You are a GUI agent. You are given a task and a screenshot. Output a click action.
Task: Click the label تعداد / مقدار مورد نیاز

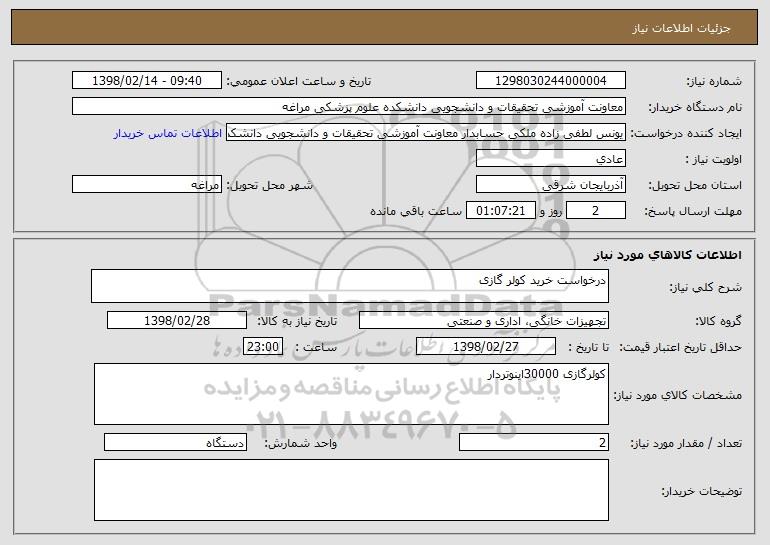(686, 443)
